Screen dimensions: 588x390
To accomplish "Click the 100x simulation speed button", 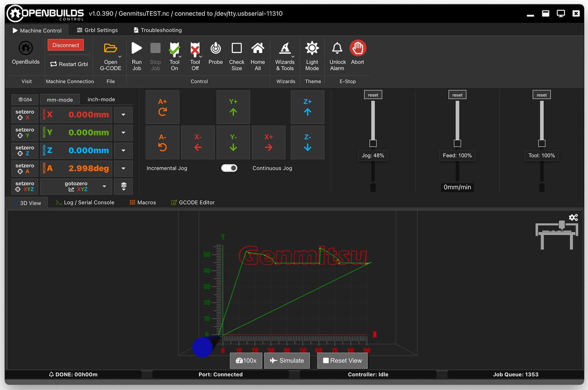I will tap(246, 360).
